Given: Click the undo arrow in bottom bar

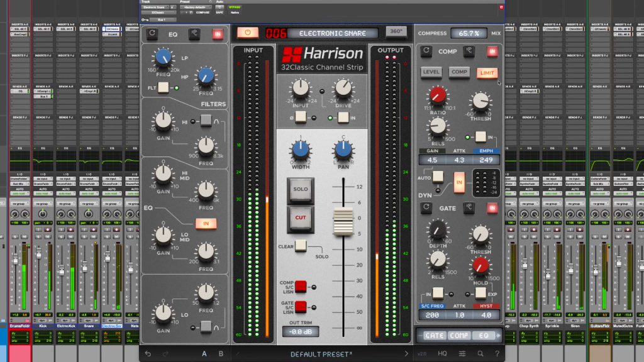Looking at the screenshot, I should (x=148, y=354).
